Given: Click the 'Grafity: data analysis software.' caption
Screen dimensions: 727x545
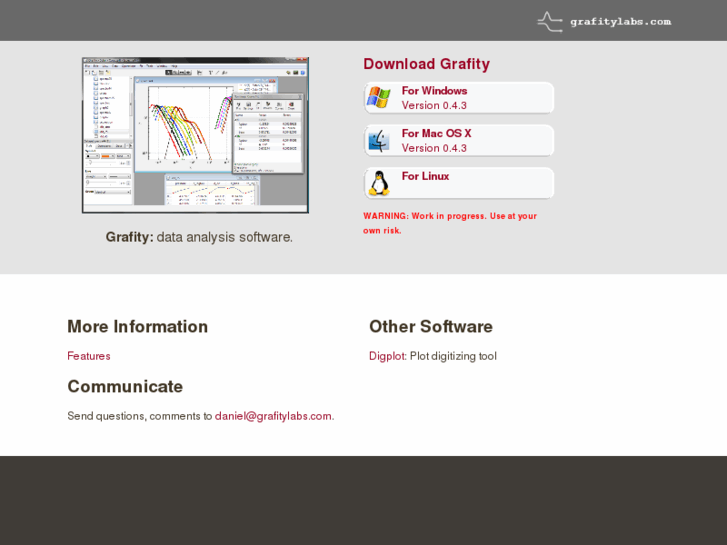Looking at the screenshot, I should [199, 237].
